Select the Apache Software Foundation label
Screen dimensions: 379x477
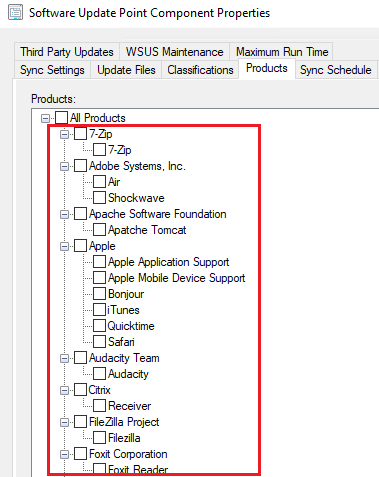click(158, 214)
